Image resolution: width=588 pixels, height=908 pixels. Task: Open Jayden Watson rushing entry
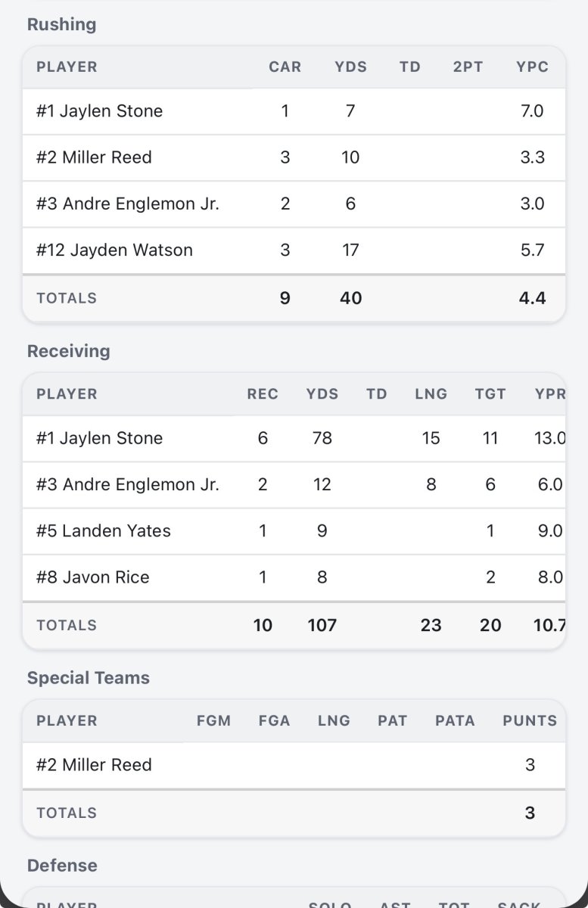294,250
